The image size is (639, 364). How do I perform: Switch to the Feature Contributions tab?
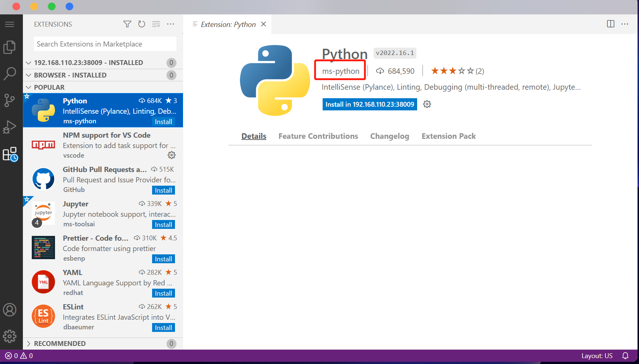pos(318,136)
